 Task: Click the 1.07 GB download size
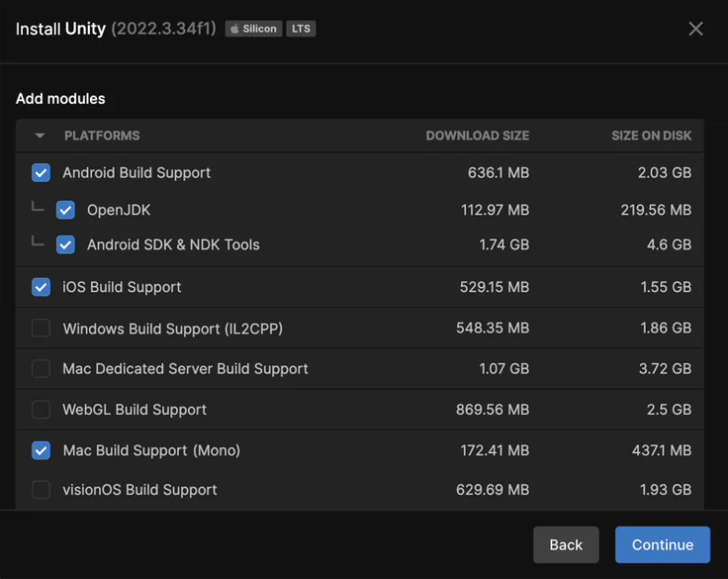coord(504,369)
